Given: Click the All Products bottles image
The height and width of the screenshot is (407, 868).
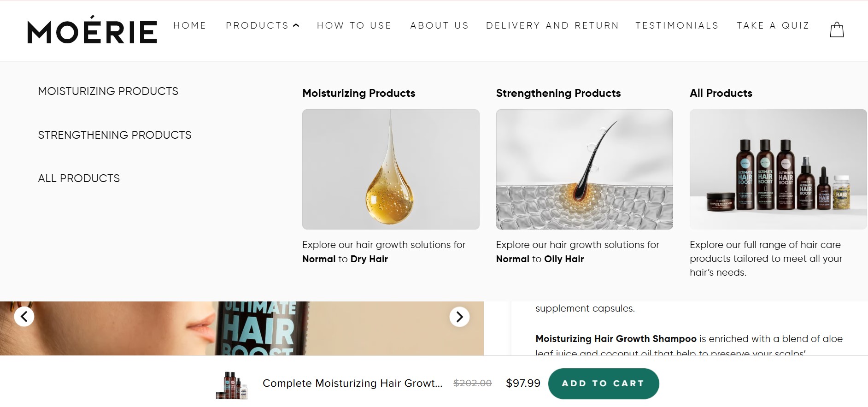Looking at the screenshot, I should pos(778,169).
